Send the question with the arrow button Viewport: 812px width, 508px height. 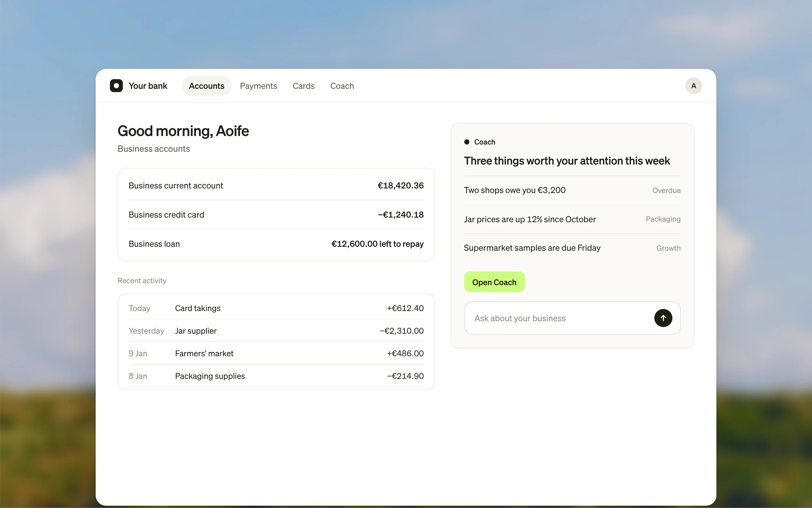(x=663, y=318)
